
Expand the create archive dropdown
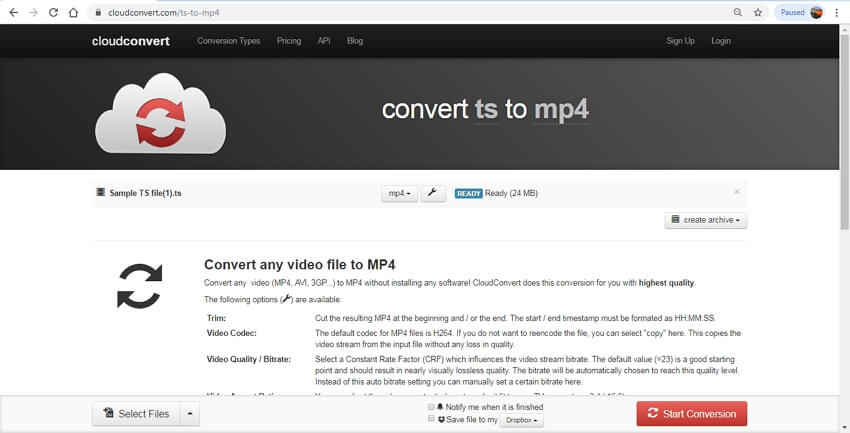[x=706, y=220]
